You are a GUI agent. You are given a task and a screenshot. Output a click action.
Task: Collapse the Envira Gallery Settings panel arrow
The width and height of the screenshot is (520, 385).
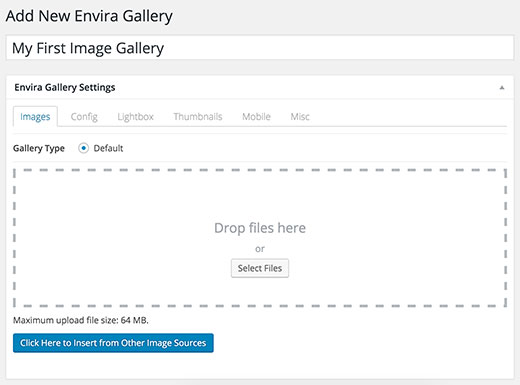tap(502, 88)
